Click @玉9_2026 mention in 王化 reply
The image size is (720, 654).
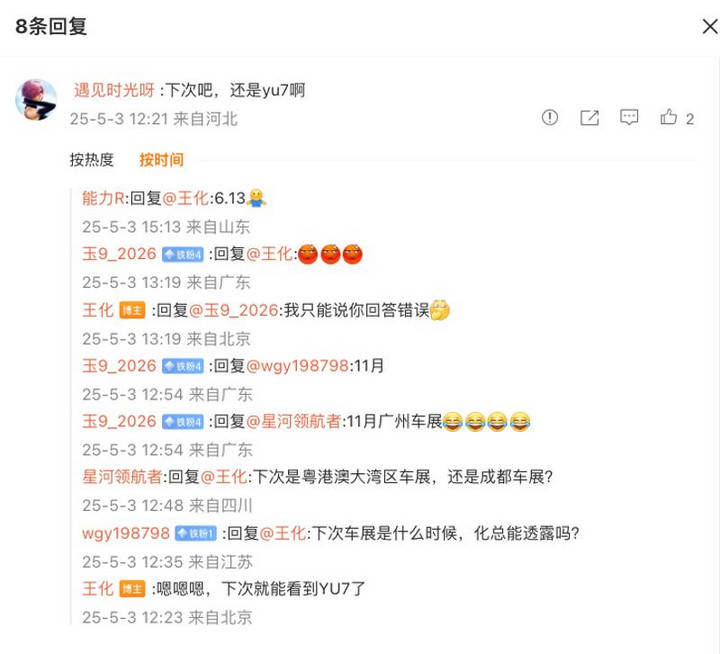233,310
